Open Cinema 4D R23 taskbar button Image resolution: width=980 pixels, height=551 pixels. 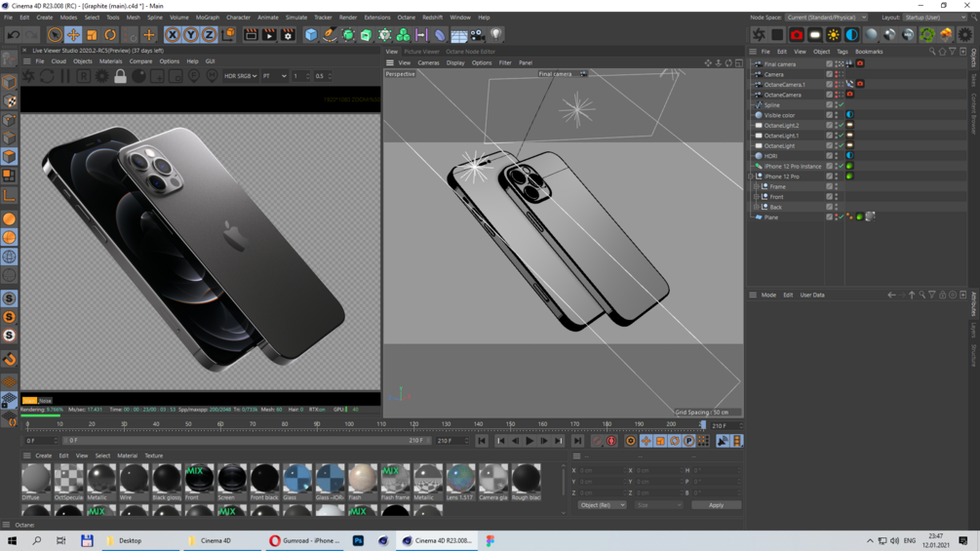(437, 541)
